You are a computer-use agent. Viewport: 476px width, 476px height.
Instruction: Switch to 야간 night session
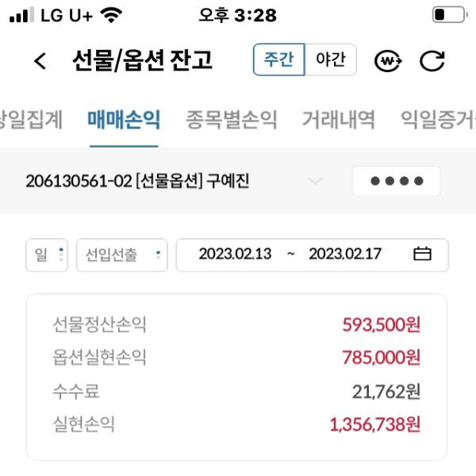click(330, 60)
